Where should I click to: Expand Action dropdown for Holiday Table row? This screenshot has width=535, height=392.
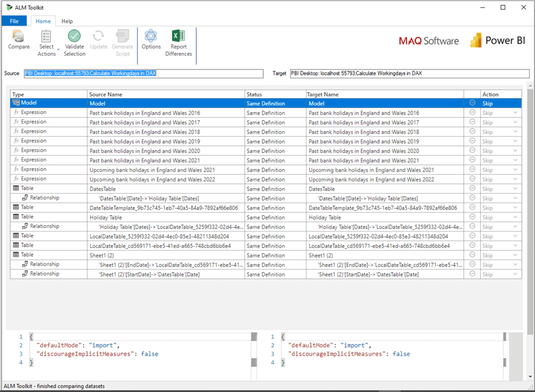click(516, 217)
